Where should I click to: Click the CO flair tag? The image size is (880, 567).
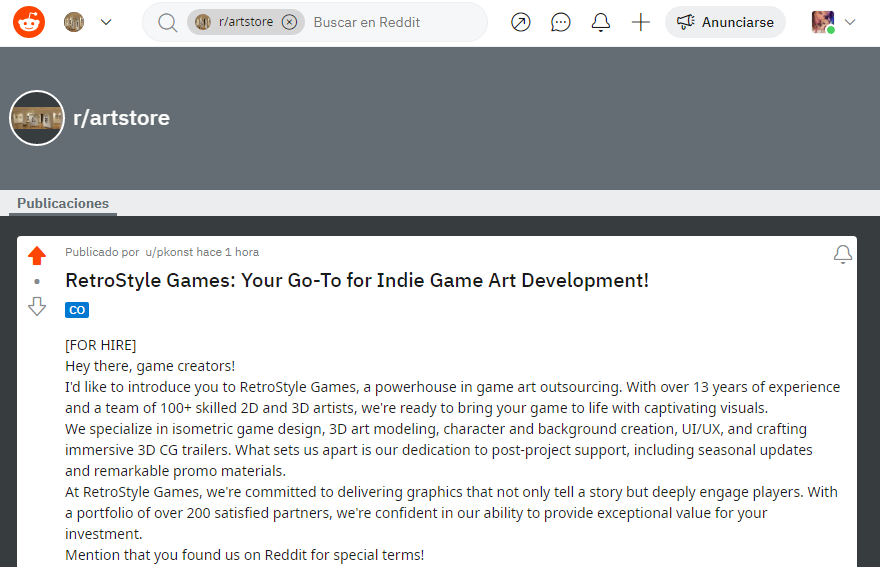pyautogui.click(x=77, y=310)
